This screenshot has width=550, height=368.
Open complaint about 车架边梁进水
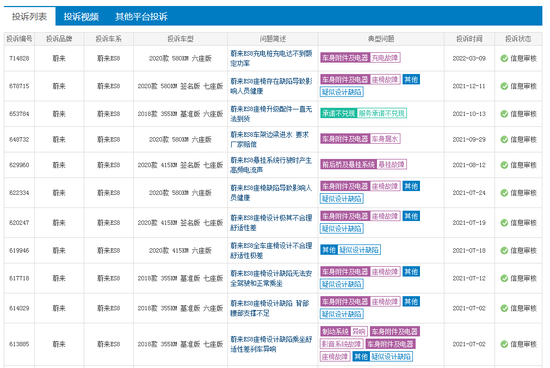pyautogui.click(x=270, y=139)
